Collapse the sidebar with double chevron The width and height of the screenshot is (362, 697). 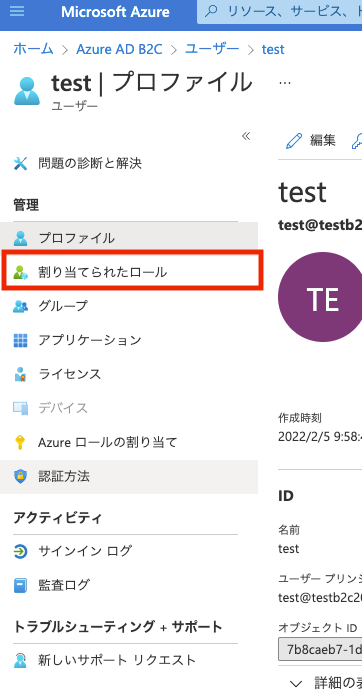tap(246, 136)
